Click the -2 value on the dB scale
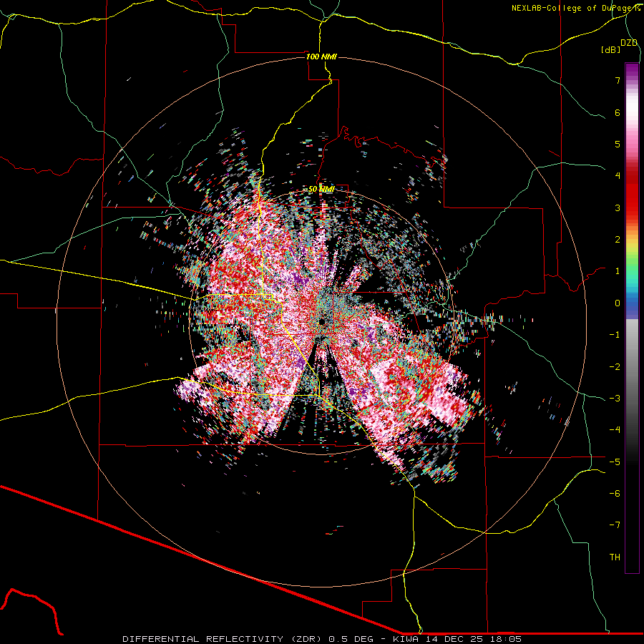The height and width of the screenshot is (644, 644). [x=615, y=366]
